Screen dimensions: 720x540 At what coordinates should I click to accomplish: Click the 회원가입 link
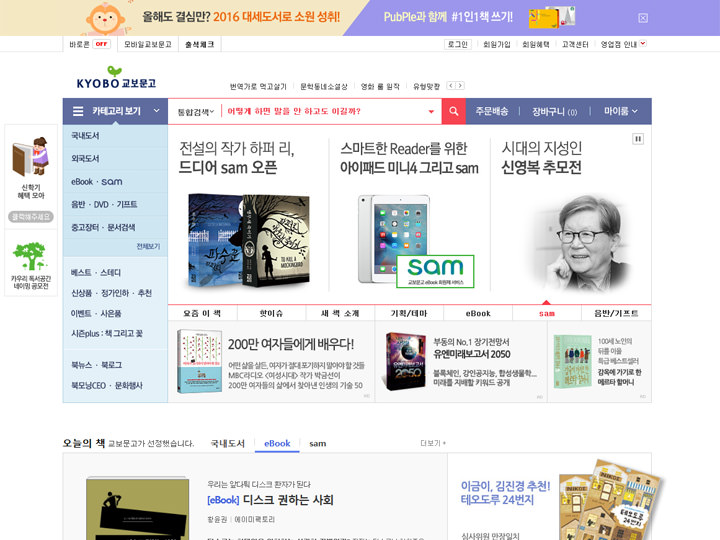(x=496, y=44)
